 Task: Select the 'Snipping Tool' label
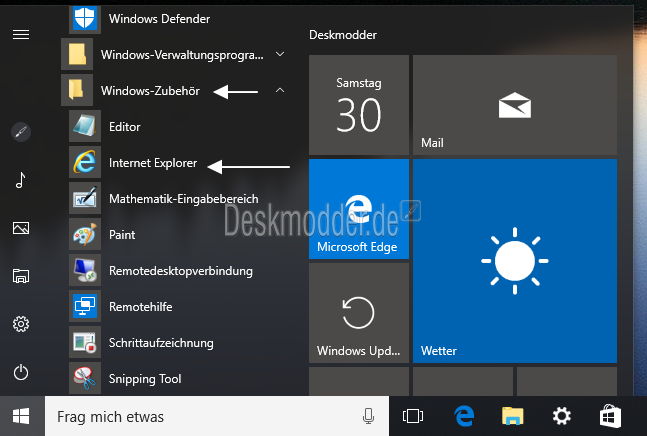(x=145, y=379)
